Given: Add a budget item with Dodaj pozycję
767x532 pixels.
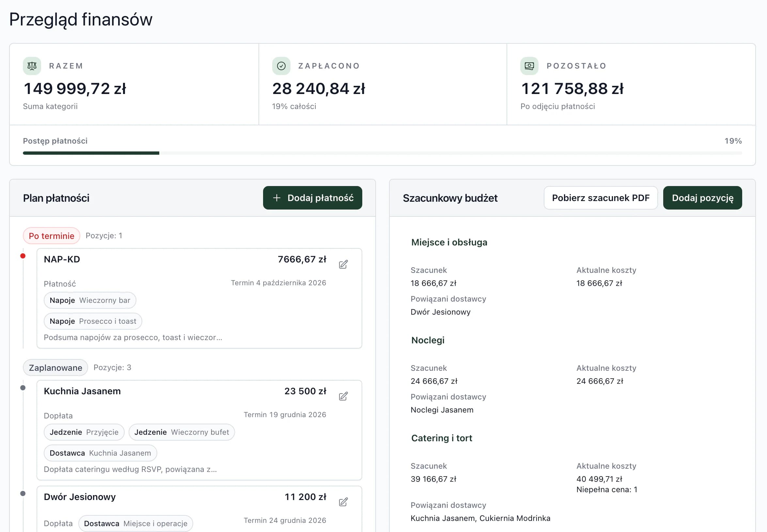Looking at the screenshot, I should pyautogui.click(x=702, y=198).
